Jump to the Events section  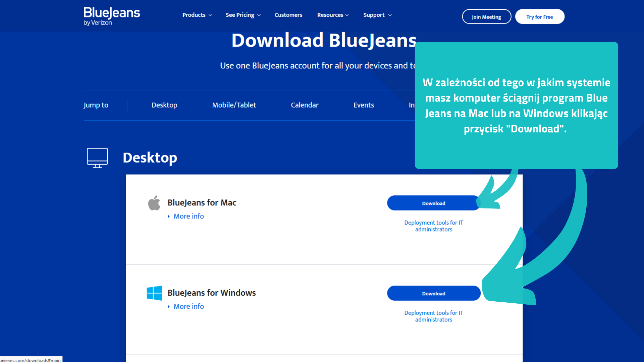click(364, 105)
